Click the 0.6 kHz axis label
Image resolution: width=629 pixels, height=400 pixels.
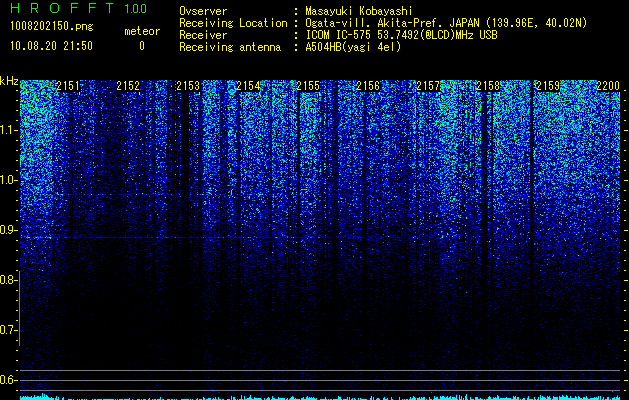click(8, 380)
